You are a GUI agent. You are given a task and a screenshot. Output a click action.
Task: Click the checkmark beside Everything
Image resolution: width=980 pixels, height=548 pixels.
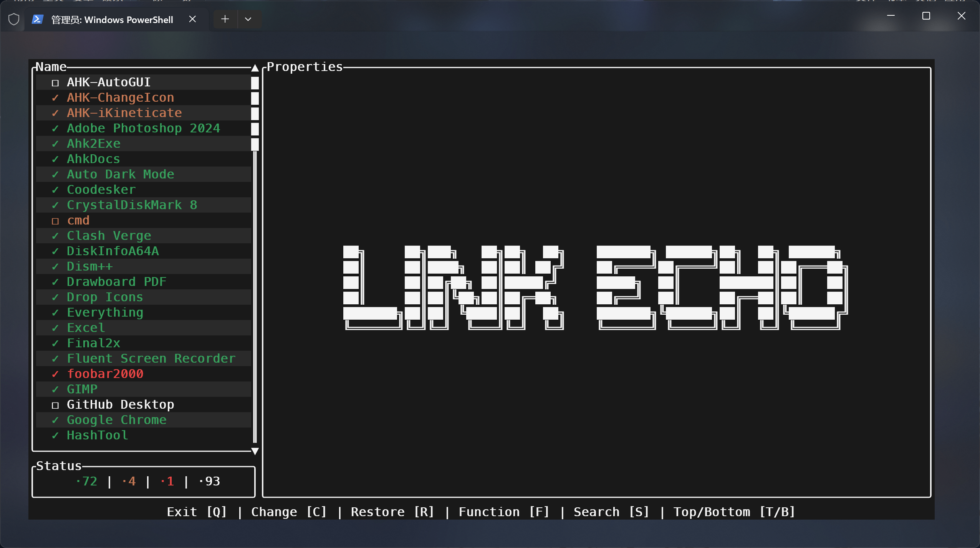pos(55,312)
